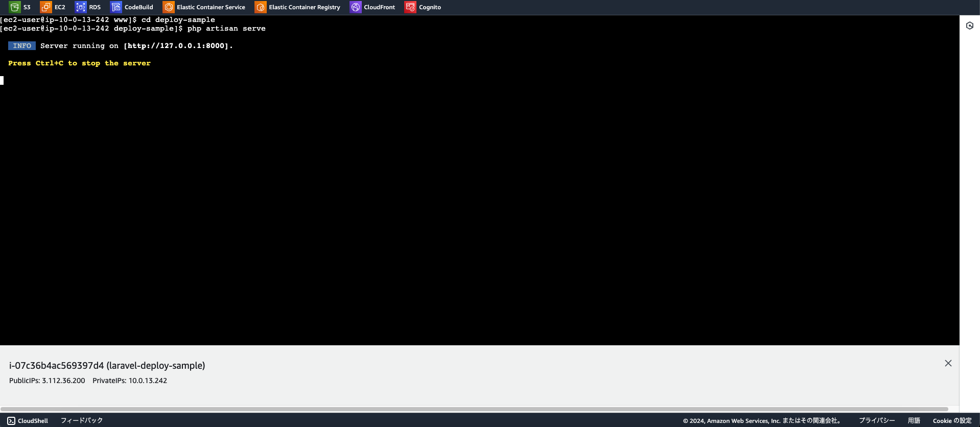
Task: Click the Elastic Container Service label
Action: 211,7
